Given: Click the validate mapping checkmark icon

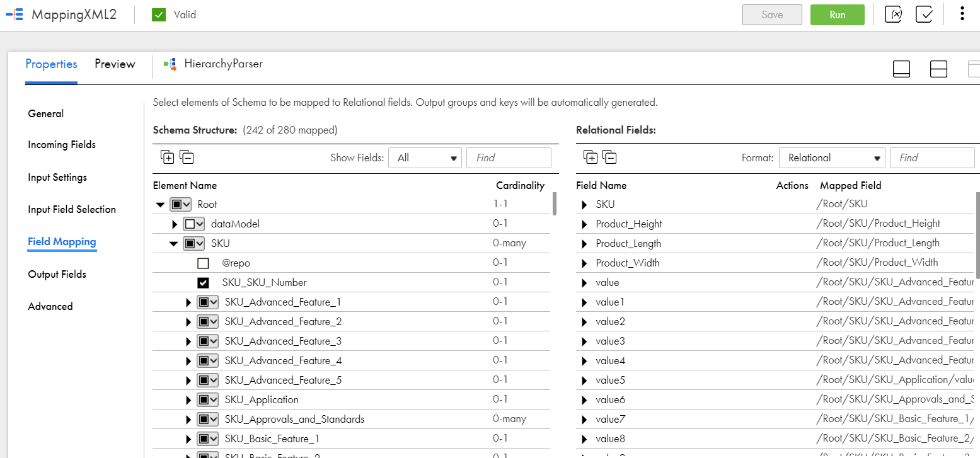Looking at the screenshot, I should [924, 14].
